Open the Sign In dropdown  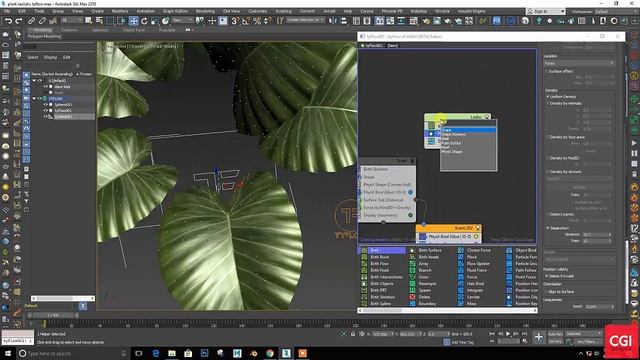(546, 11)
